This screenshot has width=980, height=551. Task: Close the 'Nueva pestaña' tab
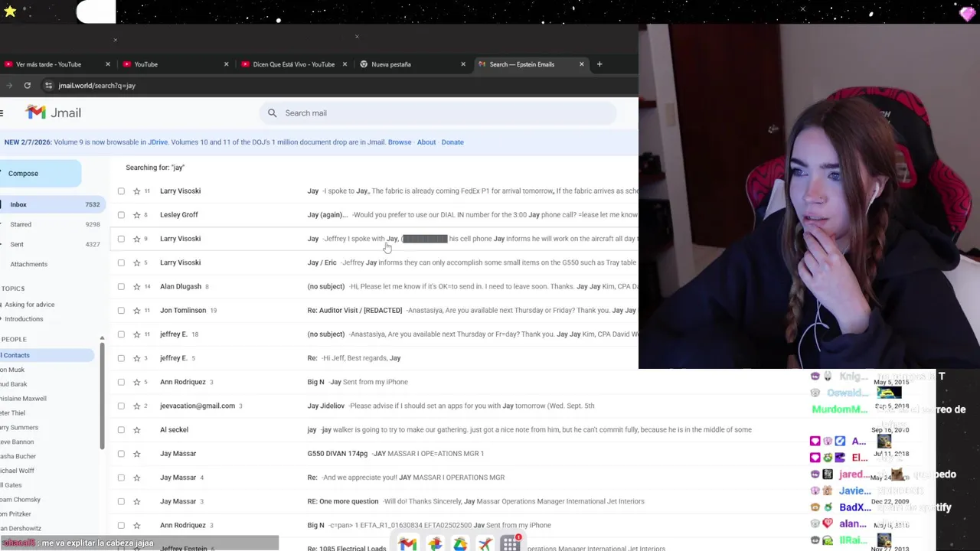point(462,64)
